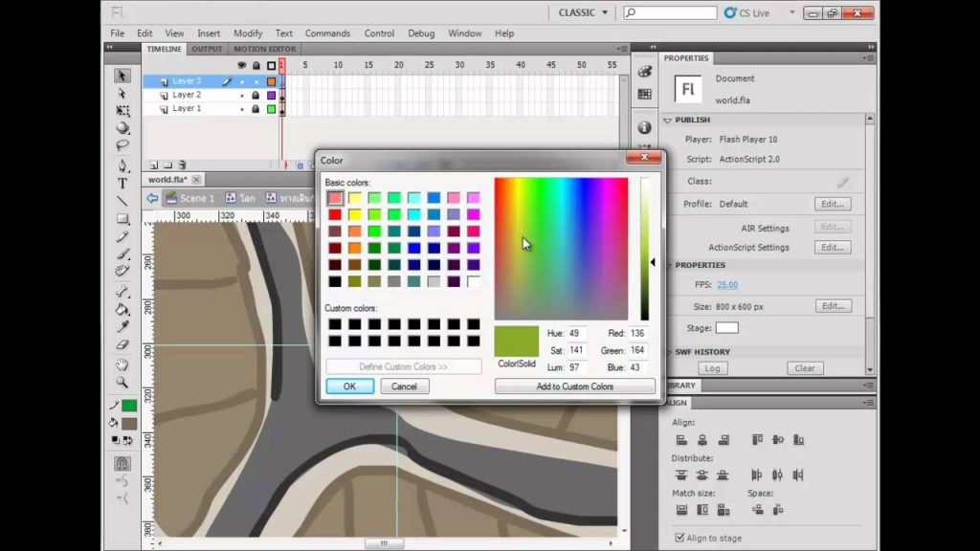Open the CS Live dropdown arrow
The image size is (980, 551).
pyautogui.click(x=791, y=12)
